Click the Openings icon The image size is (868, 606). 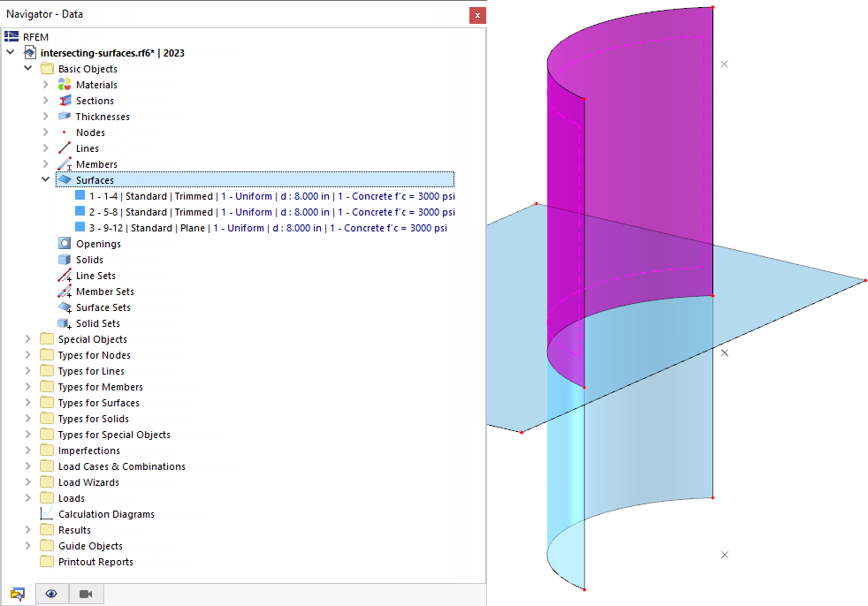[x=65, y=244]
